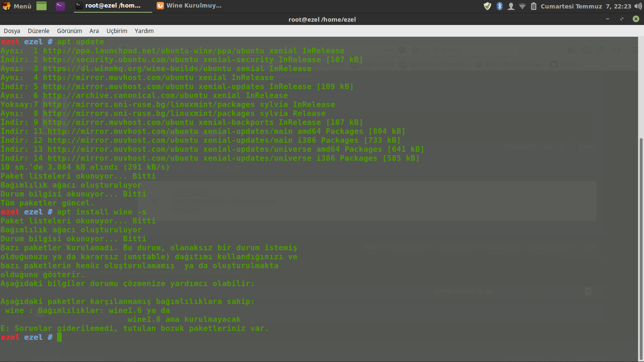This screenshot has height=362, width=644.
Task: Maximize the terminal window
Action: click(x=622, y=19)
